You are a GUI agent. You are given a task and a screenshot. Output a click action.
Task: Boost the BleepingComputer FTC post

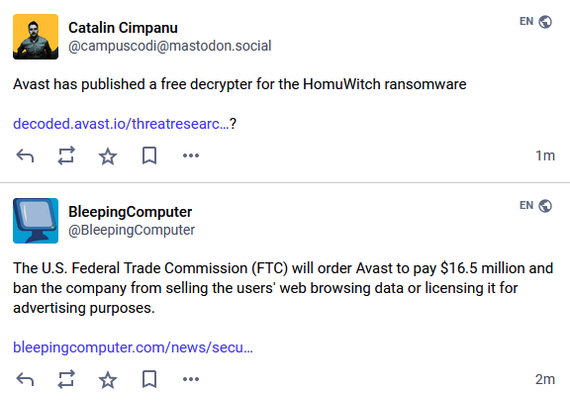click(x=67, y=380)
